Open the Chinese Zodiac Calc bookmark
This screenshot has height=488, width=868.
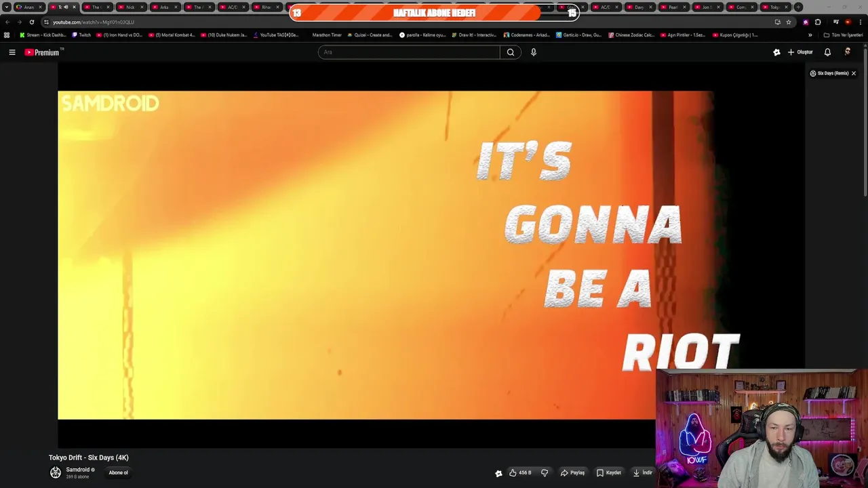coord(631,35)
